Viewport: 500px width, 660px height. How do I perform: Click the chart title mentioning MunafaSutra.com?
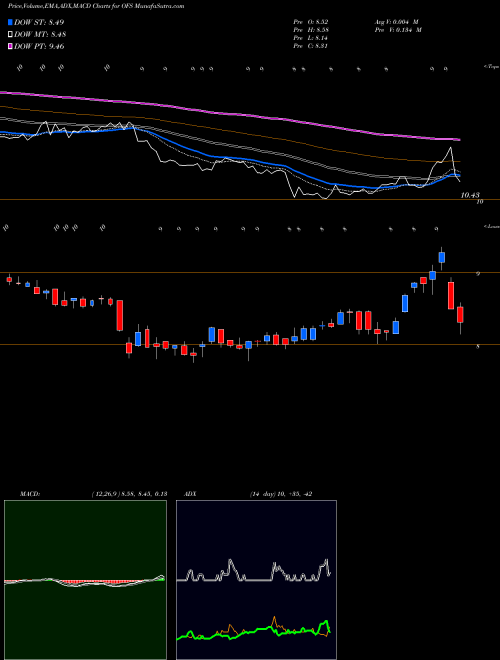(x=96, y=6)
